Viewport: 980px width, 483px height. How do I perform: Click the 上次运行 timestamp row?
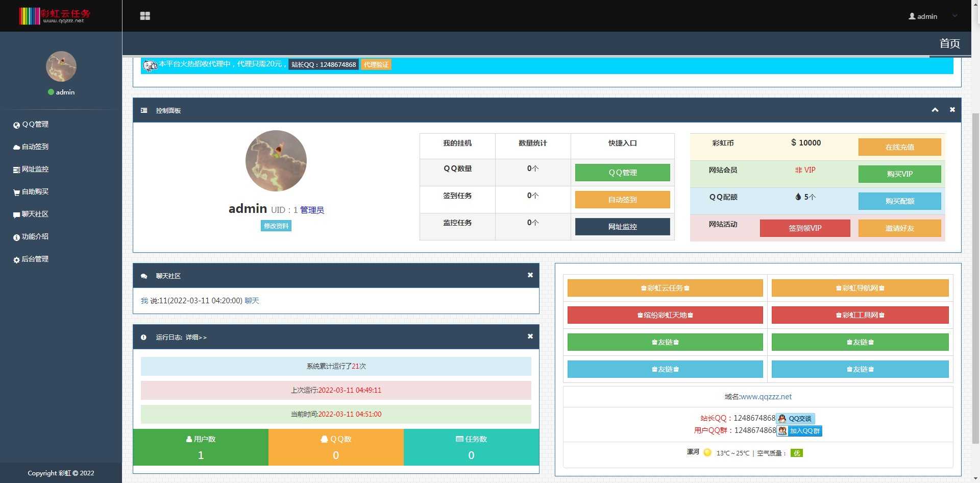[336, 390]
